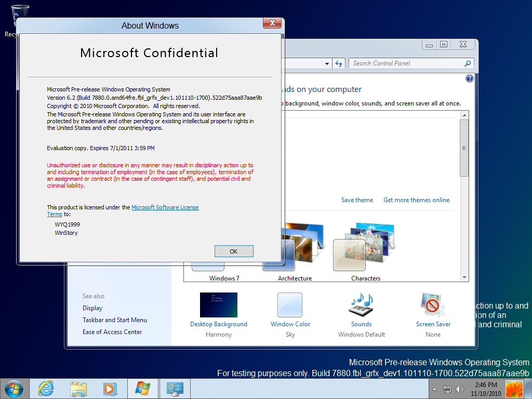Open network tray icon
The height and width of the screenshot is (399, 532).
(447, 390)
